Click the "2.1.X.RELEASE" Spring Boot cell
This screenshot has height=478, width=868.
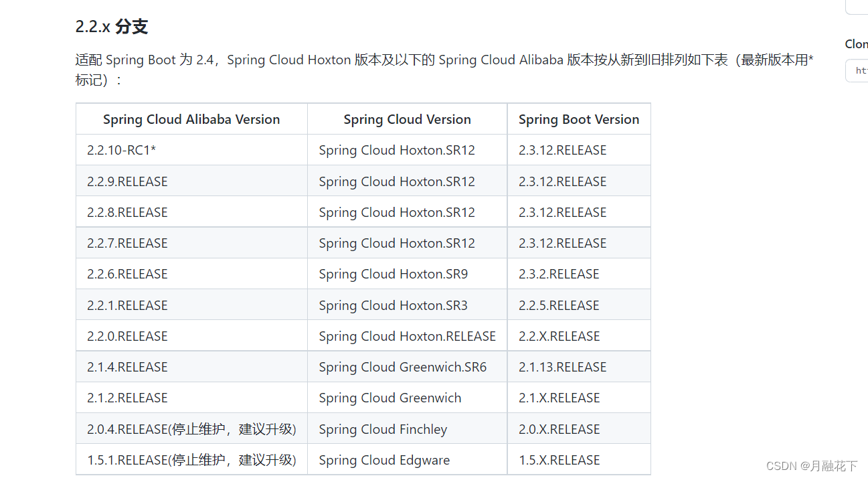tap(579, 398)
